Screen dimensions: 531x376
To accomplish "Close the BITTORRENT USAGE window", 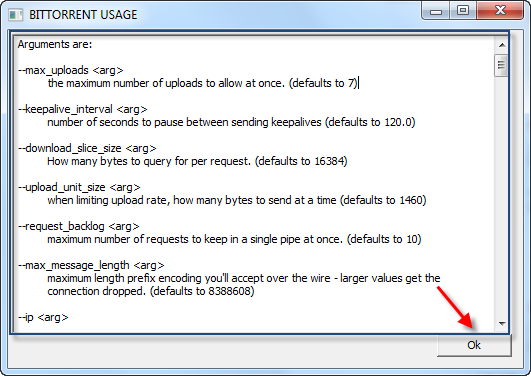I will [500, 11].
